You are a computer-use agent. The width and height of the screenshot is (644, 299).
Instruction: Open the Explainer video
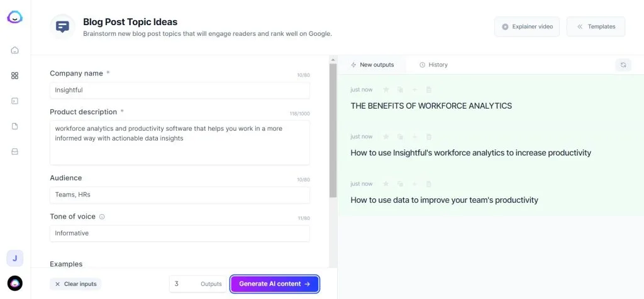(527, 26)
